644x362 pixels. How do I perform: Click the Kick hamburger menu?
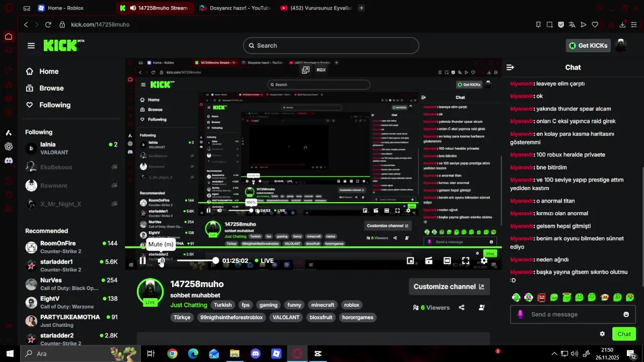[31, 45]
